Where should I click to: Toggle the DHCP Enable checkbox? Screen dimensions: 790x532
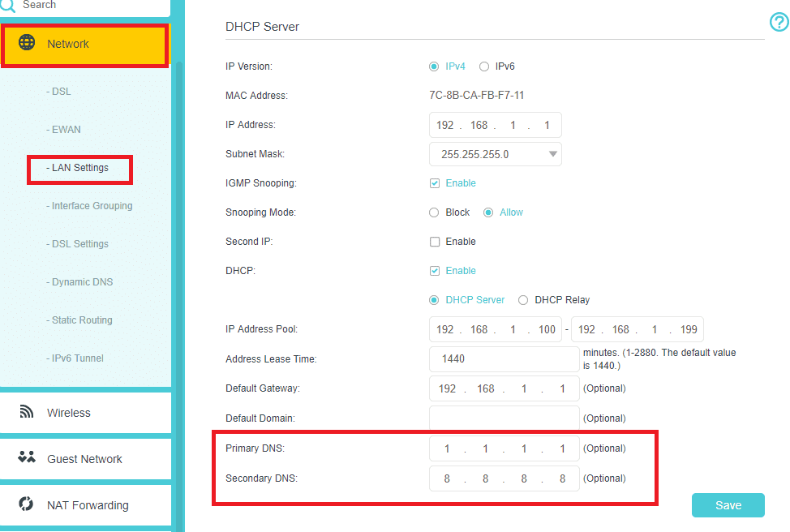tap(434, 271)
